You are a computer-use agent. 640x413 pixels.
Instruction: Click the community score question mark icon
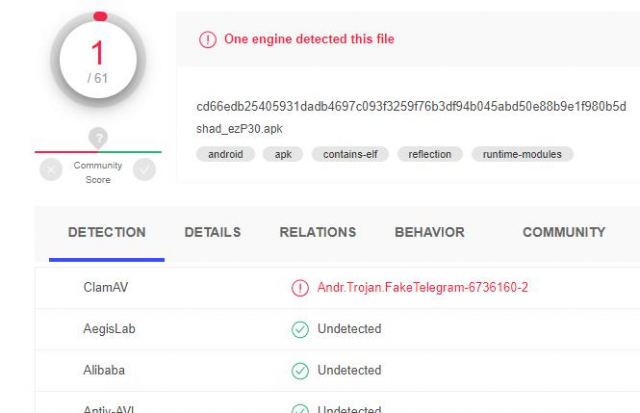98,138
